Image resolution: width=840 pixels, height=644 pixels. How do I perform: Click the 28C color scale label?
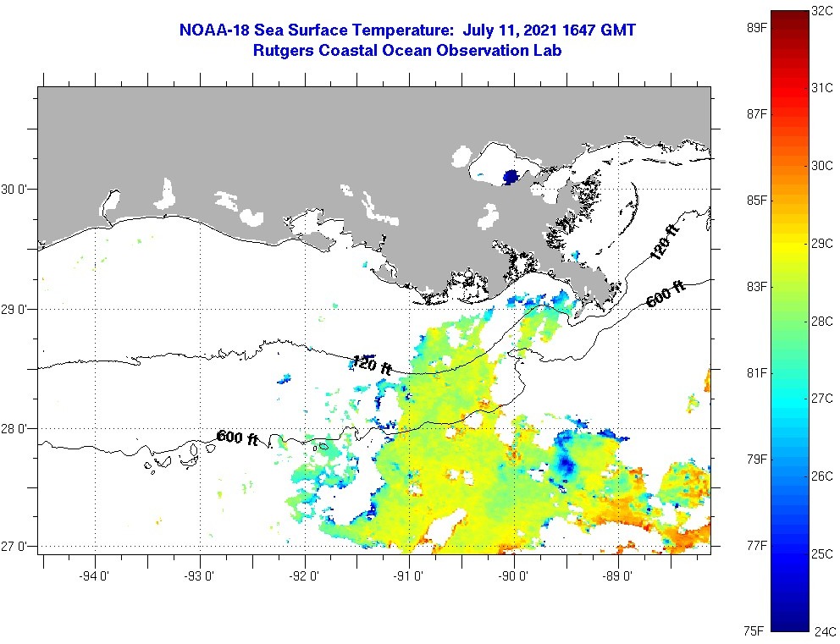[821, 322]
